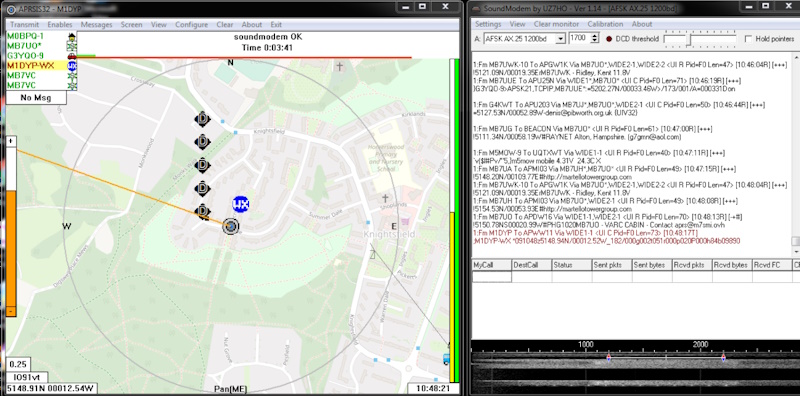Open APRSIS32 View menu
The height and width of the screenshot is (396, 800).
tap(159, 24)
